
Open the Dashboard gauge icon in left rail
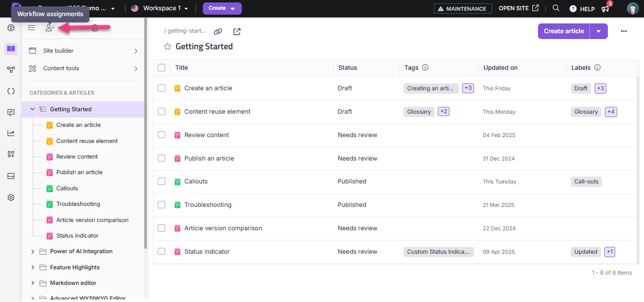click(11, 28)
